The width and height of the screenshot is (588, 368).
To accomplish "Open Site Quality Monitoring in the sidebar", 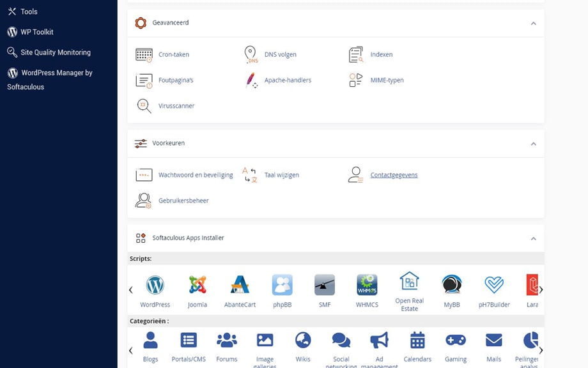I will 49,52.
